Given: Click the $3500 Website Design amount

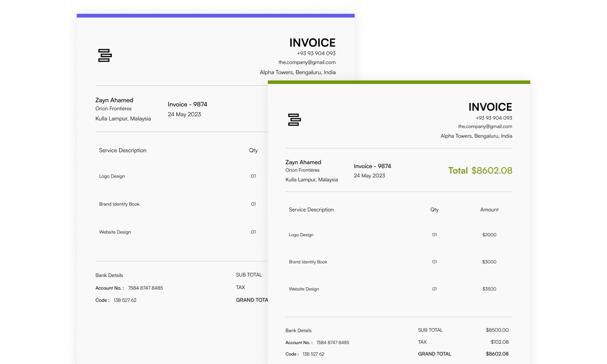Looking at the screenshot, I should pyautogui.click(x=489, y=289).
